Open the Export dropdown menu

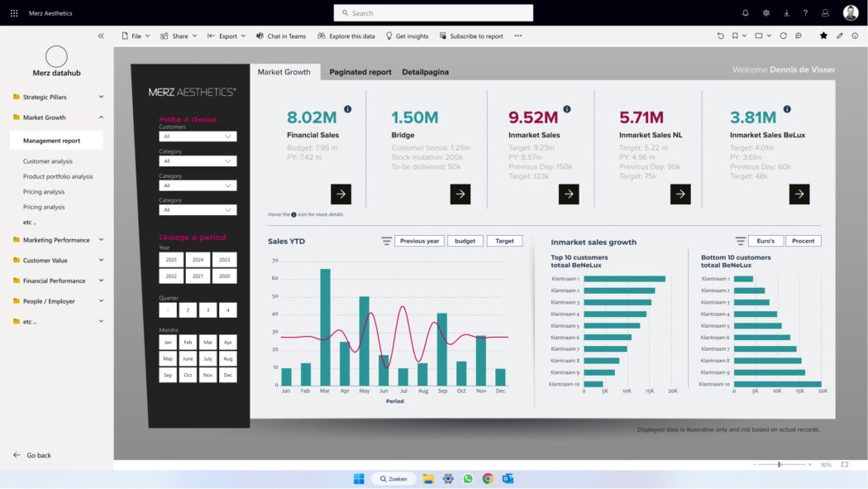coord(227,36)
